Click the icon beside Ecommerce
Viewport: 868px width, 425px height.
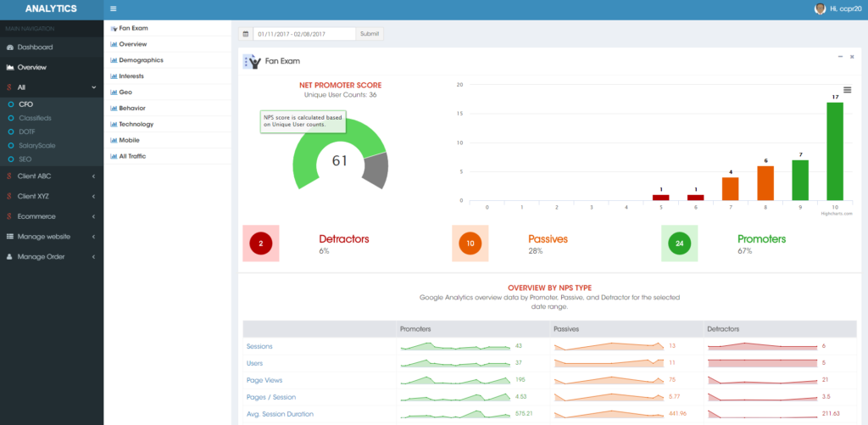[x=9, y=216]
